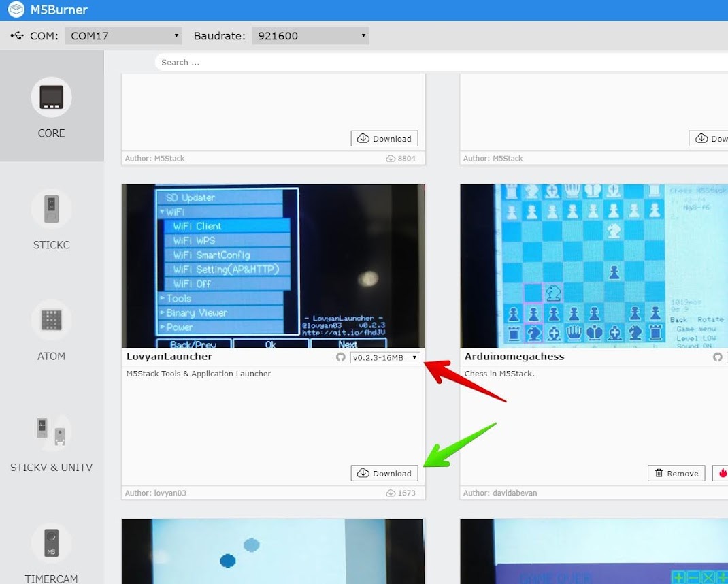
Task: Open Arduinomegachess GitHub link icon
Action: click(718, 357)
